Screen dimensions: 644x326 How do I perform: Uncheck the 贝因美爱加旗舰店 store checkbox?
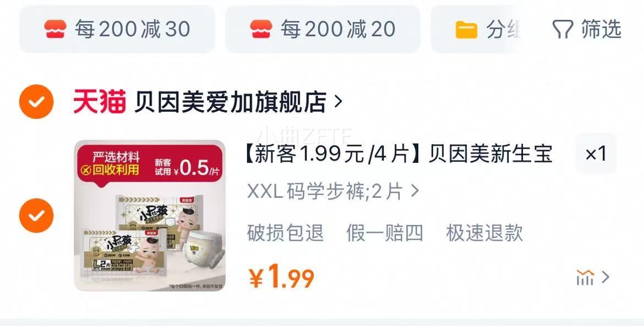click(x=36, y=101)
